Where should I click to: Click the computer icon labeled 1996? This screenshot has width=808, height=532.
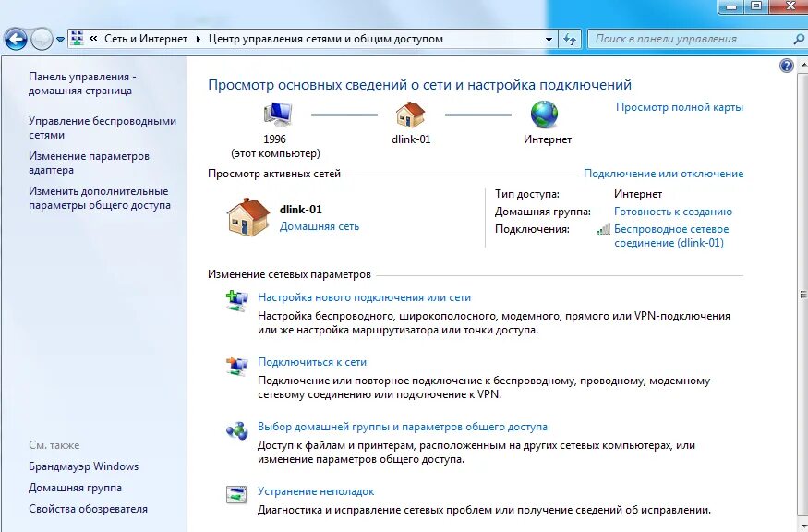277,115
